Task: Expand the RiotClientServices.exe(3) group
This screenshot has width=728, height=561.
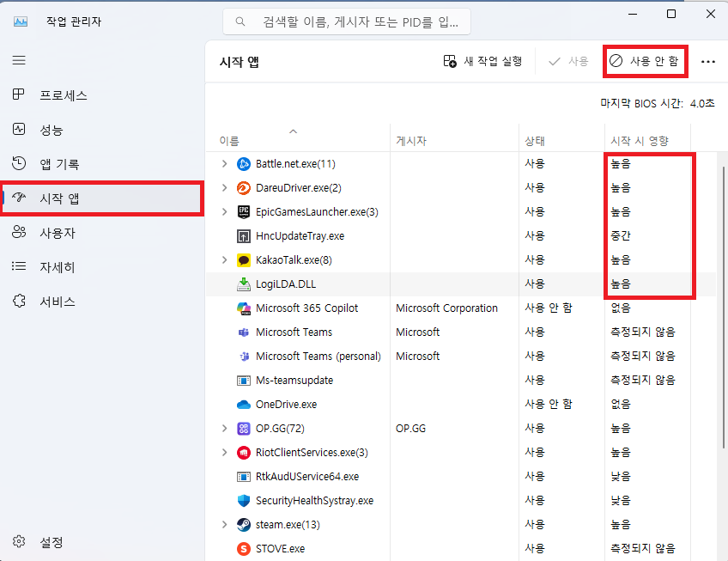Action: coord(225,452)
